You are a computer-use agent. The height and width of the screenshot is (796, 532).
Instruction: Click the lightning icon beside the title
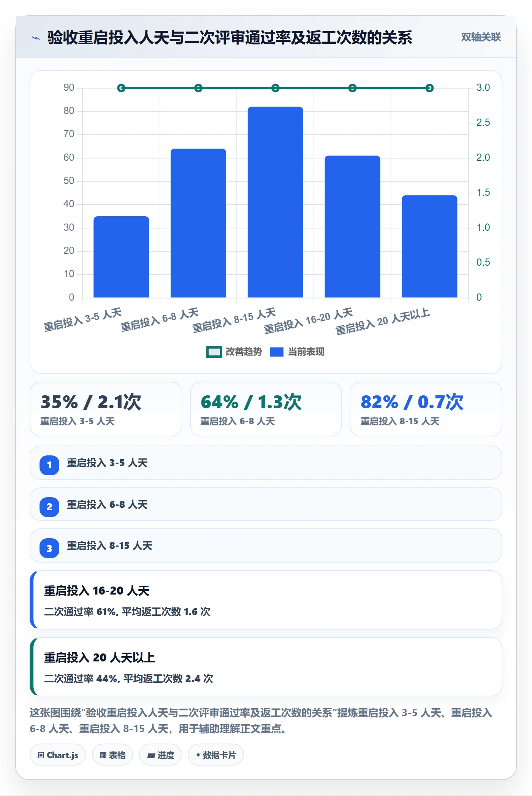click(x=36, y=38)
